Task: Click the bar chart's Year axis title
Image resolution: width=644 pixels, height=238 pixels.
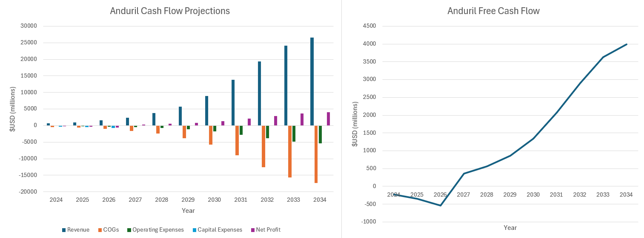Action: click(x=188, y=211)
